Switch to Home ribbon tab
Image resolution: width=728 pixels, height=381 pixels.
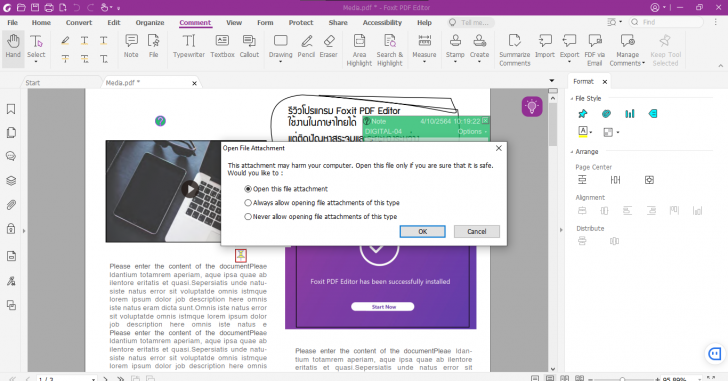click(x=41, y=23)
